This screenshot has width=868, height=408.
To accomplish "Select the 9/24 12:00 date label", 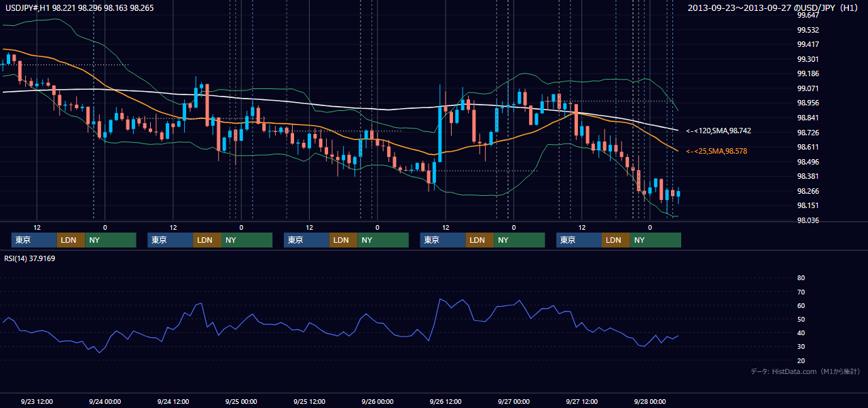I will point(173,401).
